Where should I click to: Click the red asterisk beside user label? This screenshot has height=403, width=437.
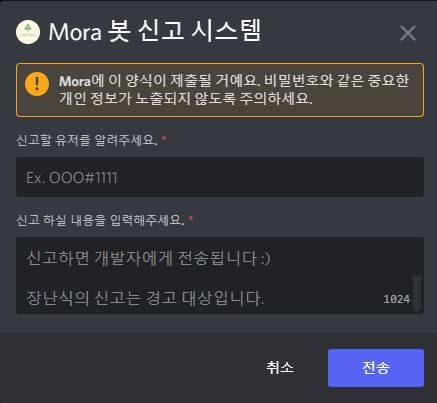tap(164, 138)
